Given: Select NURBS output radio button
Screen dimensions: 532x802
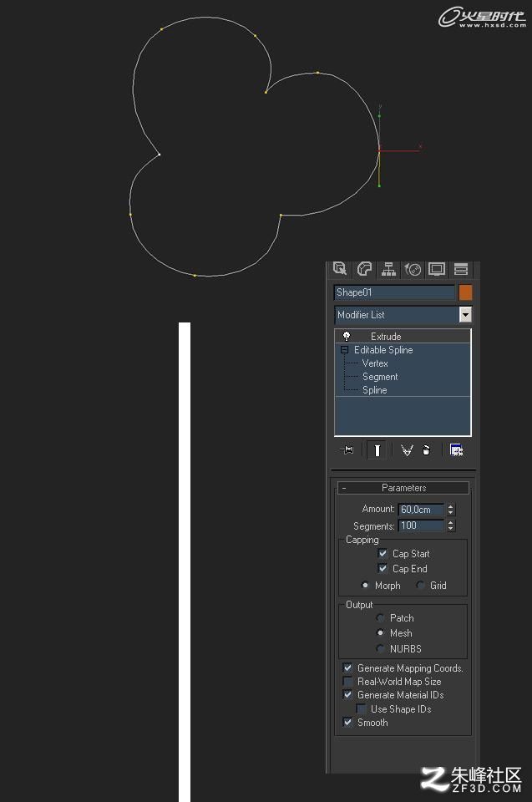Looking at the screenshot, I should (x=380, y=648).
